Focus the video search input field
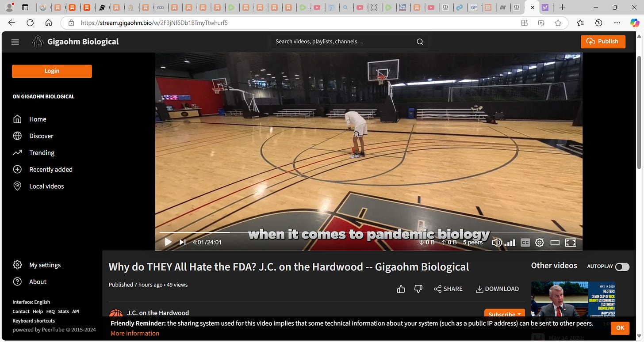This screenshot has height=342, width=644. pyautogui.click(x=343, y=42)
